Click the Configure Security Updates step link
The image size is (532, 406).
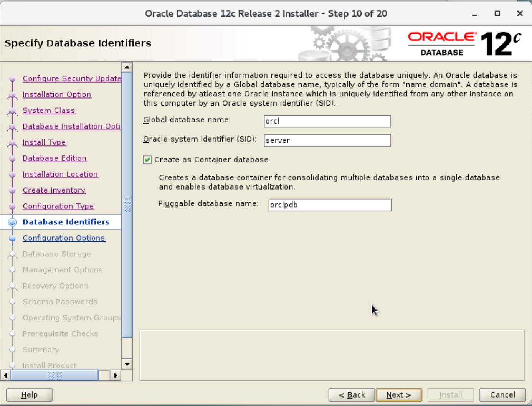[72, 78]
